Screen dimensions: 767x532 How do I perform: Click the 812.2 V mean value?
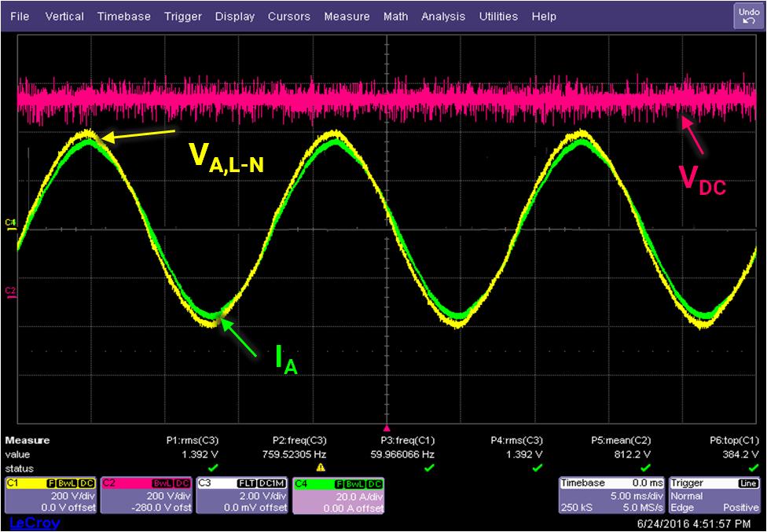(x=632, y=454)
